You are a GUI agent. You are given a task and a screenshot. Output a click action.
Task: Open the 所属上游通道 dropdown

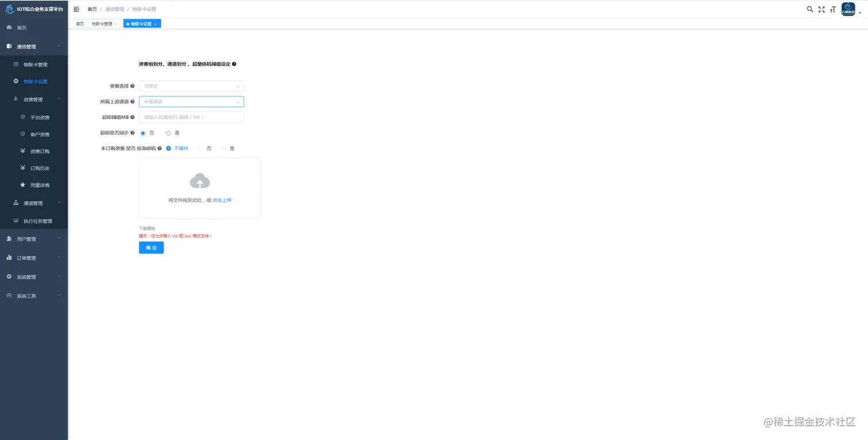click(x=191, y=101)
